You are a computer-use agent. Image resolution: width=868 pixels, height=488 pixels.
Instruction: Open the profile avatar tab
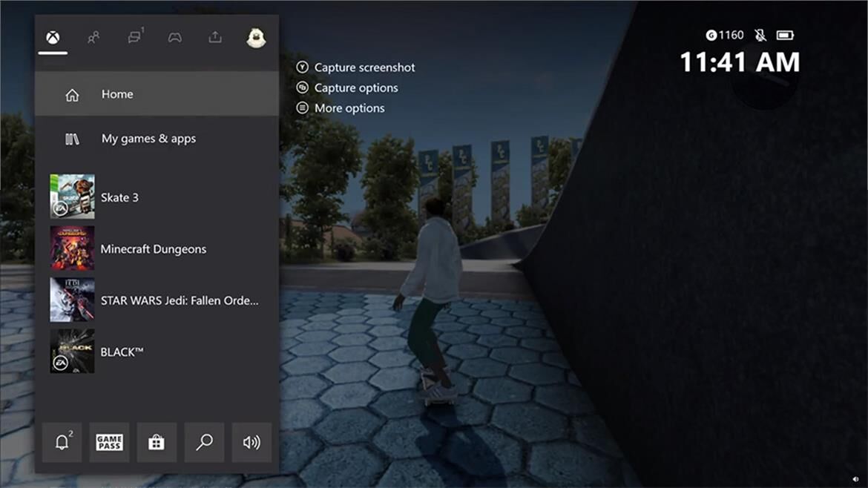(x=256, y=38)
